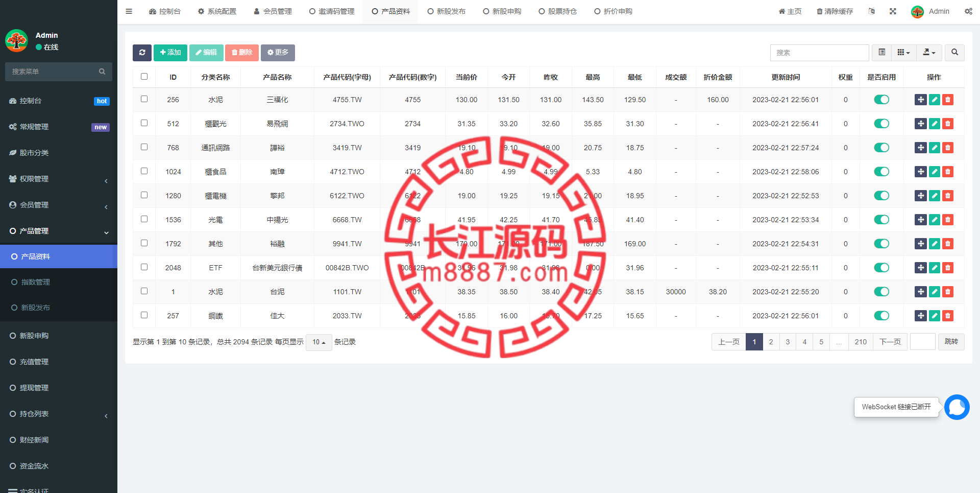The image size is (980, 493).
Task: Click the 跳转 jump button
Action: (951, 342)
